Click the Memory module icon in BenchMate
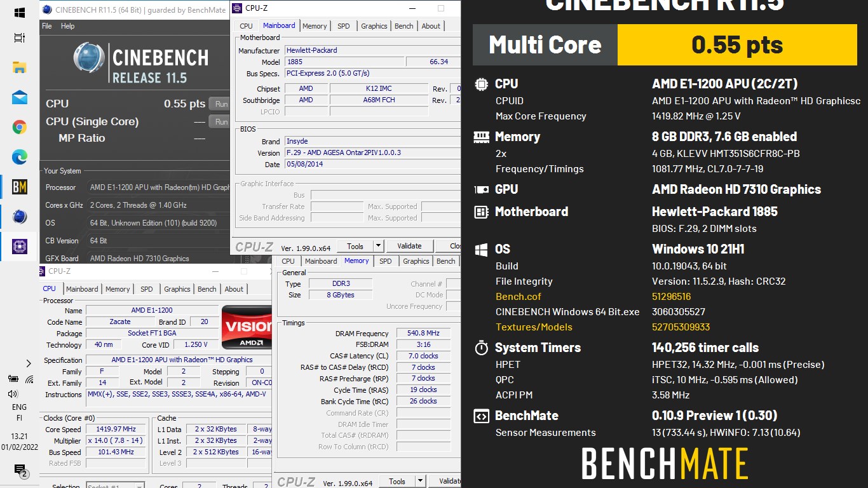This screenshot has height=488, width=868. point(482,137)
